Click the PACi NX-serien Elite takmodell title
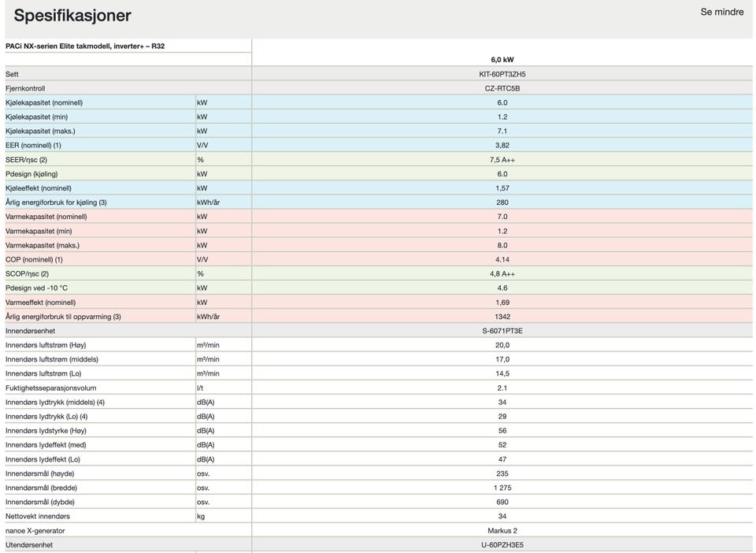Image resolution: width=756 pixels, height=553 pixels. (x=85, y=46)
